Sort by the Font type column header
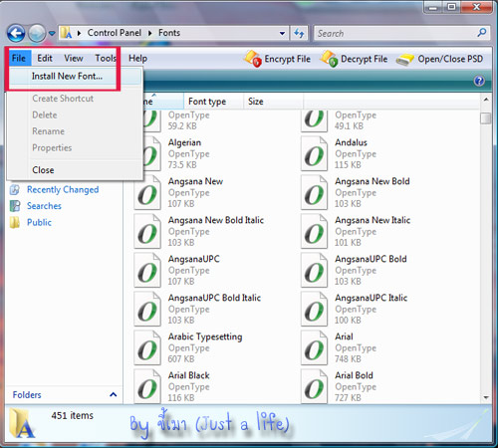This screenshot has height=448, width=498. point(213,102)
